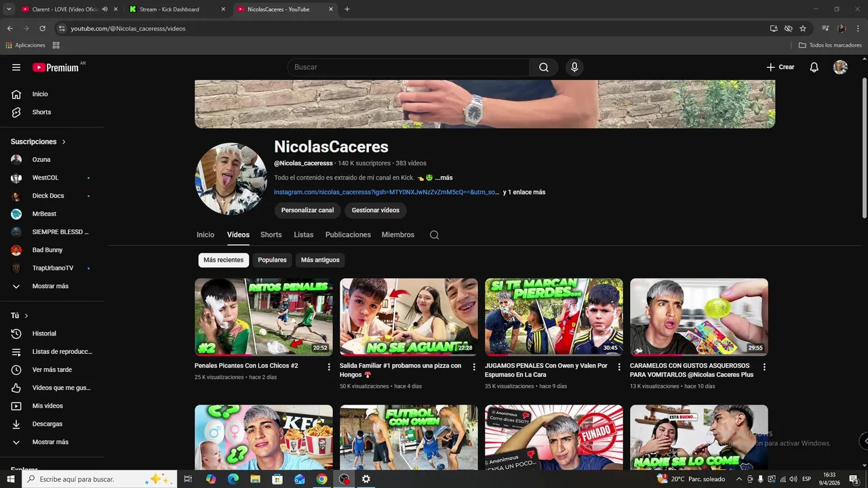Click the Chrome address bar URL
The height and width of the screenshot is (488, 868).
[x=128, y=28]
